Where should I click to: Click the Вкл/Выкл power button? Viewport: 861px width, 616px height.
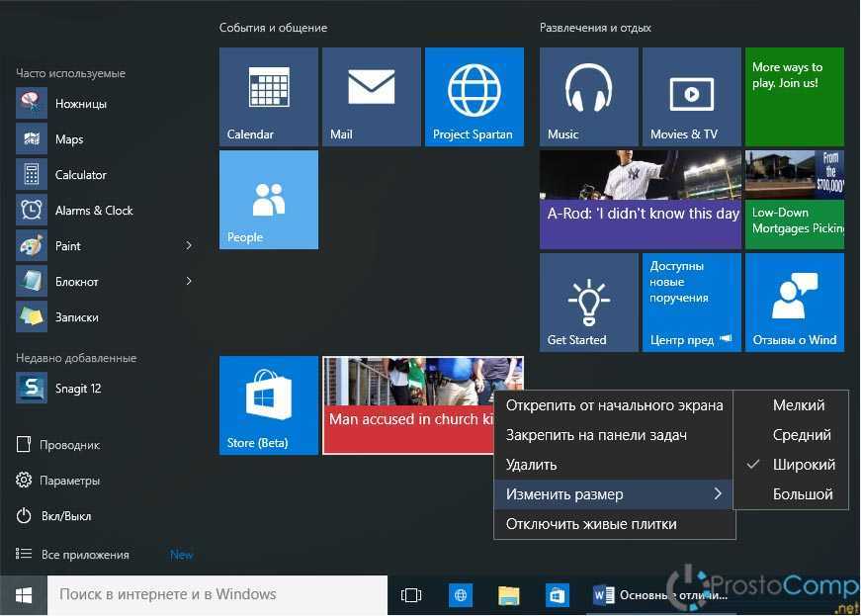pyautogui.click(x=67, y=516)
